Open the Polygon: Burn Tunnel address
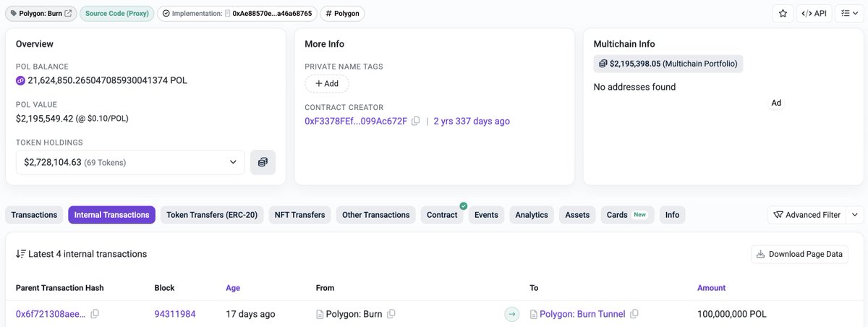 click(x=583, y=314)
